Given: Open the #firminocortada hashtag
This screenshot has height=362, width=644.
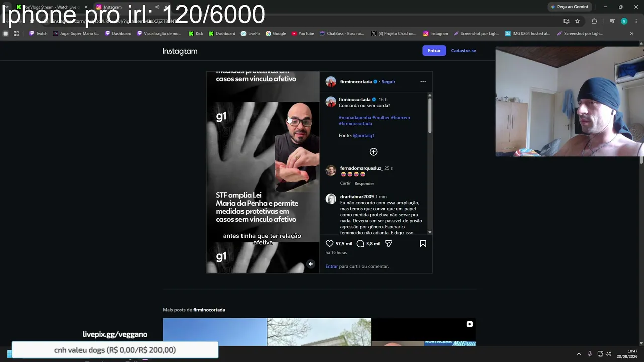Looking at the screenshot, I should (355, 124).
